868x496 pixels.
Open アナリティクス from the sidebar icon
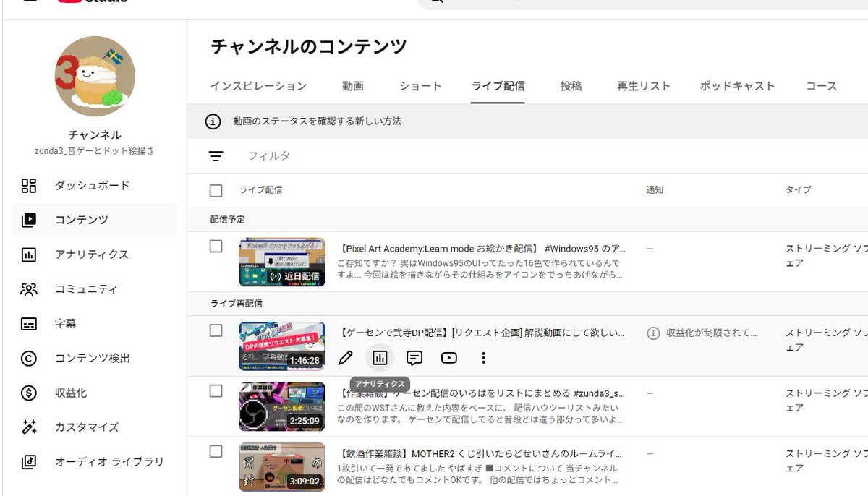pyautogui.click(x=29, y=255)
